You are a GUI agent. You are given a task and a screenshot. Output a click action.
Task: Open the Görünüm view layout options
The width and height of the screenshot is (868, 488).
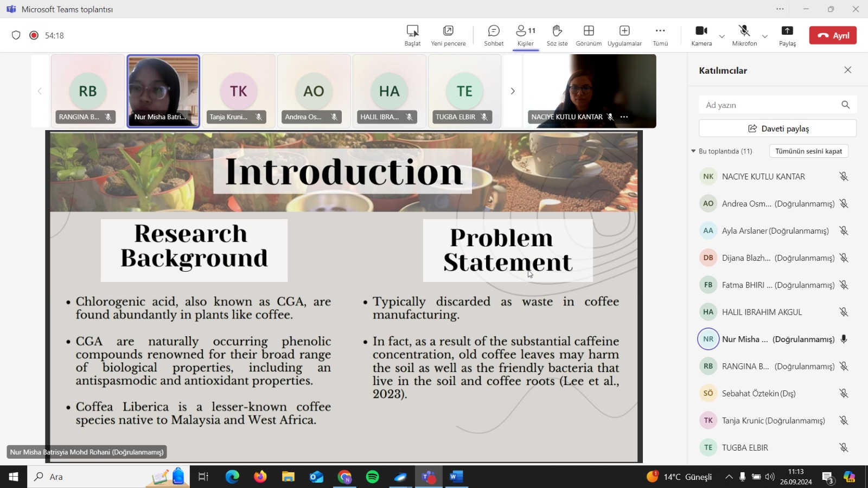point(589,35)
